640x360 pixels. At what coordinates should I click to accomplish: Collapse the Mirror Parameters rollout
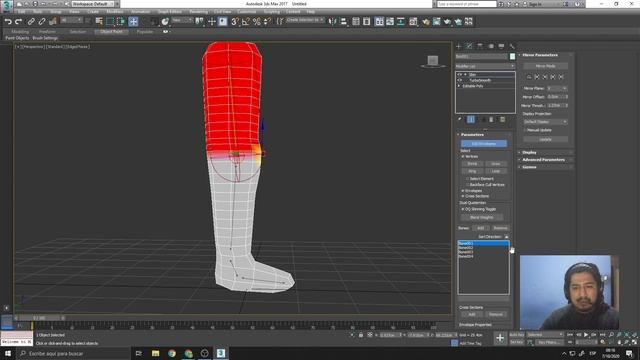click(540, 55)
